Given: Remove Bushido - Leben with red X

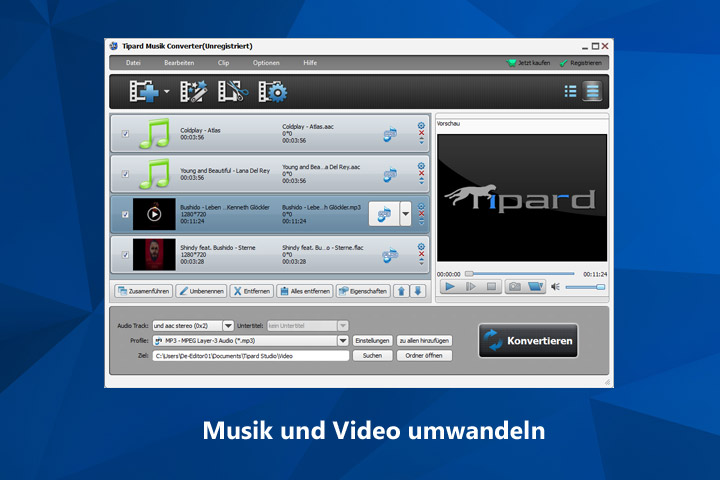Looking at the screenshot, I should 421,214.
